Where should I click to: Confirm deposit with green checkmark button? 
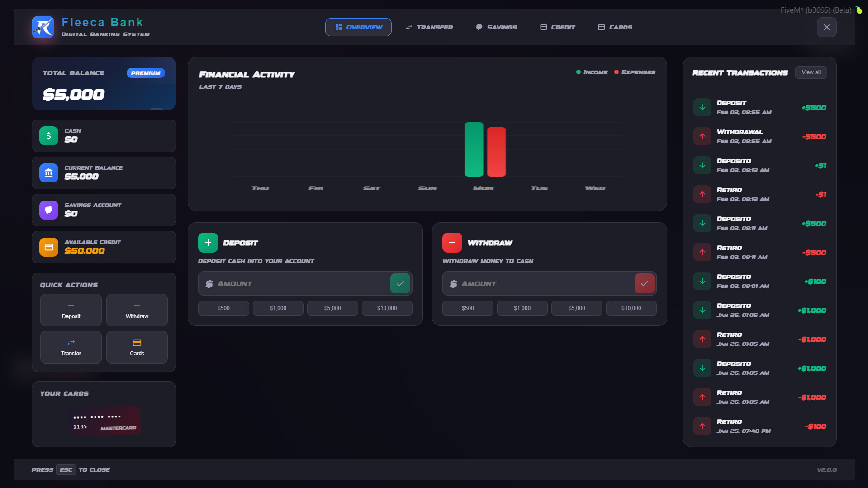pos(400,283)
